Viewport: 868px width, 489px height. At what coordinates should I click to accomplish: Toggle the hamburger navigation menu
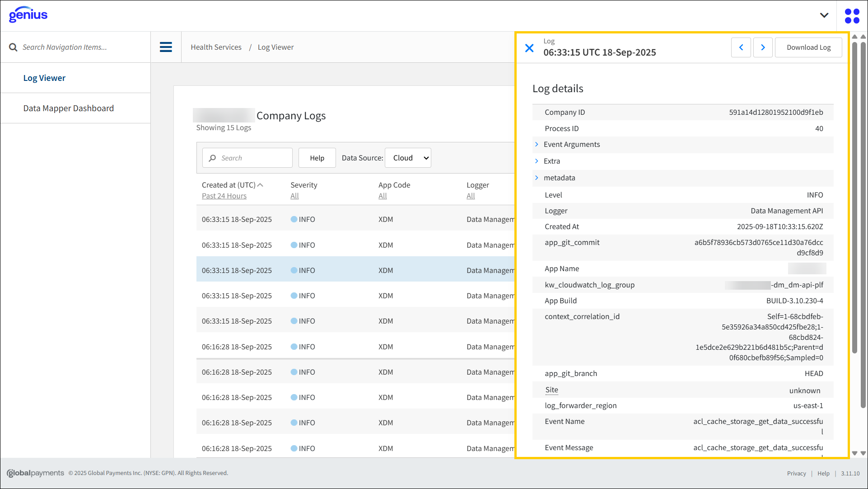point(166,47)
